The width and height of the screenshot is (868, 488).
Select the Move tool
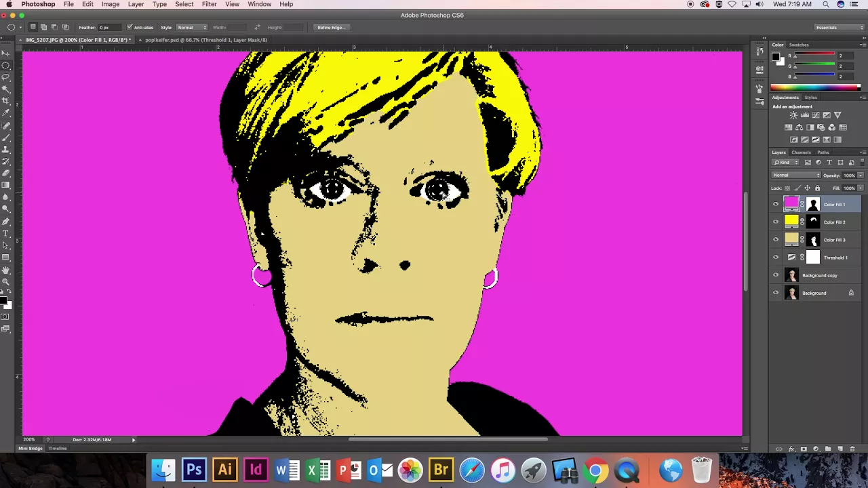[6, 53]
